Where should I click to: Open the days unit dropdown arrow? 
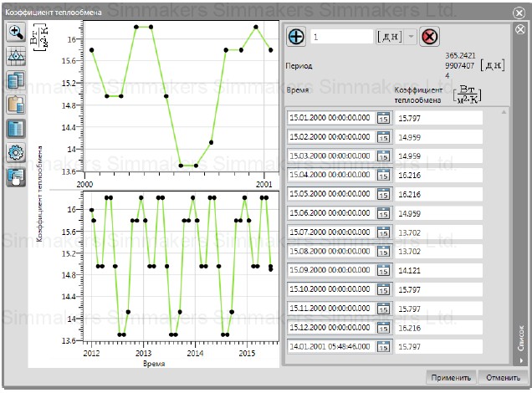click(x=411, y=36)
